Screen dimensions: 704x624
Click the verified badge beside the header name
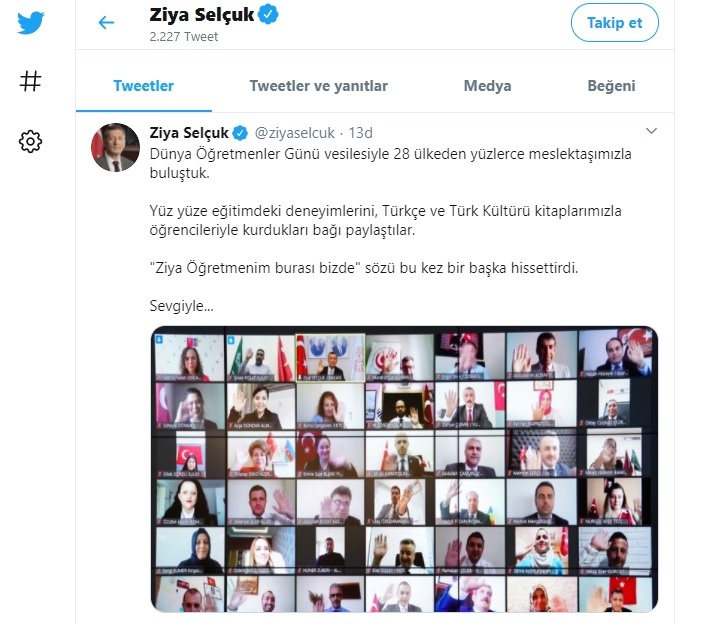point(268,15)
